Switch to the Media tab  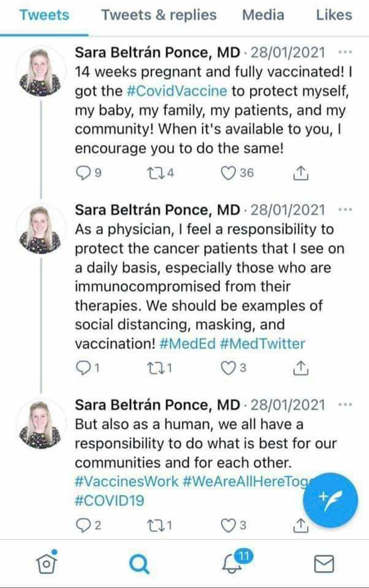pos(263,15)
